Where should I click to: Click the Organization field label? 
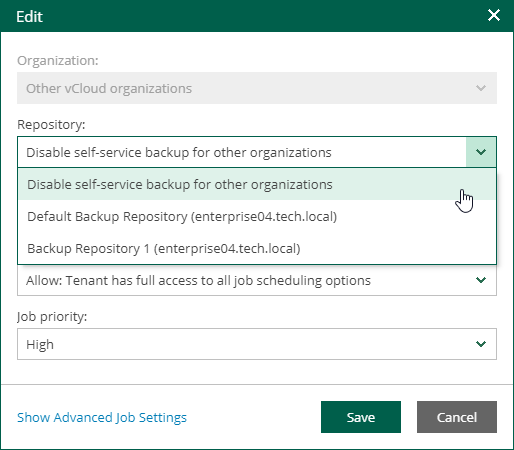(58, 60)
